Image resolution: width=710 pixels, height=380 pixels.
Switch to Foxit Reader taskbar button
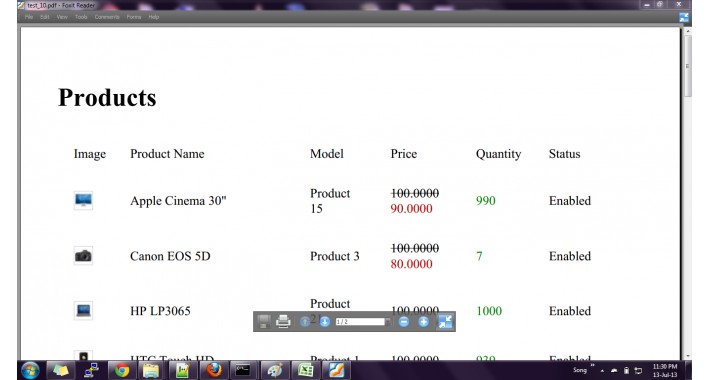click(x=336, y=370)
